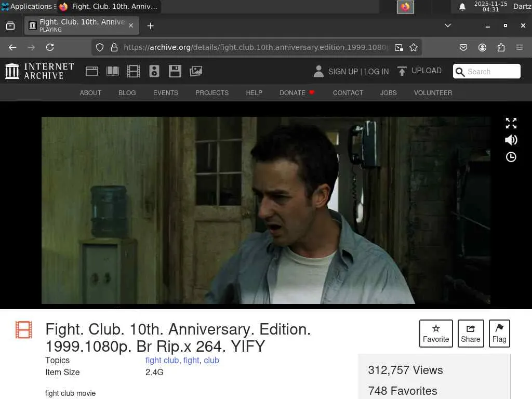This screenshot has width=532, height=399.
Task: Click the user avatar icon
Action: (x=318, y=71)
